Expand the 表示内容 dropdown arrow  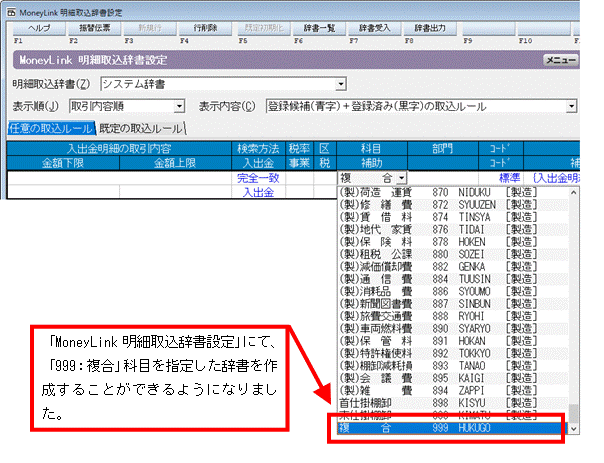click(572, 106)
